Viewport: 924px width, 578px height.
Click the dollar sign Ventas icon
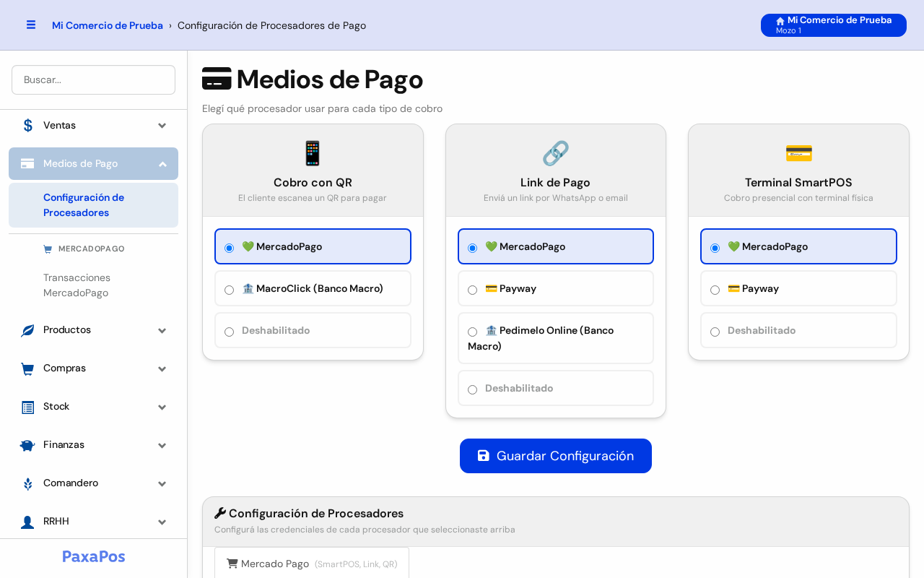pos(28,125)
